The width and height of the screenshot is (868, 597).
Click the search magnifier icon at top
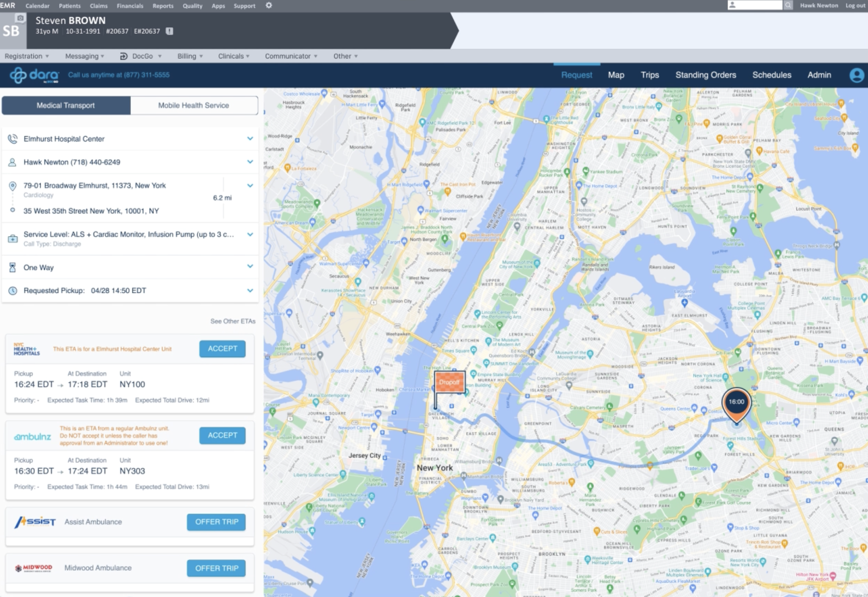788,5
